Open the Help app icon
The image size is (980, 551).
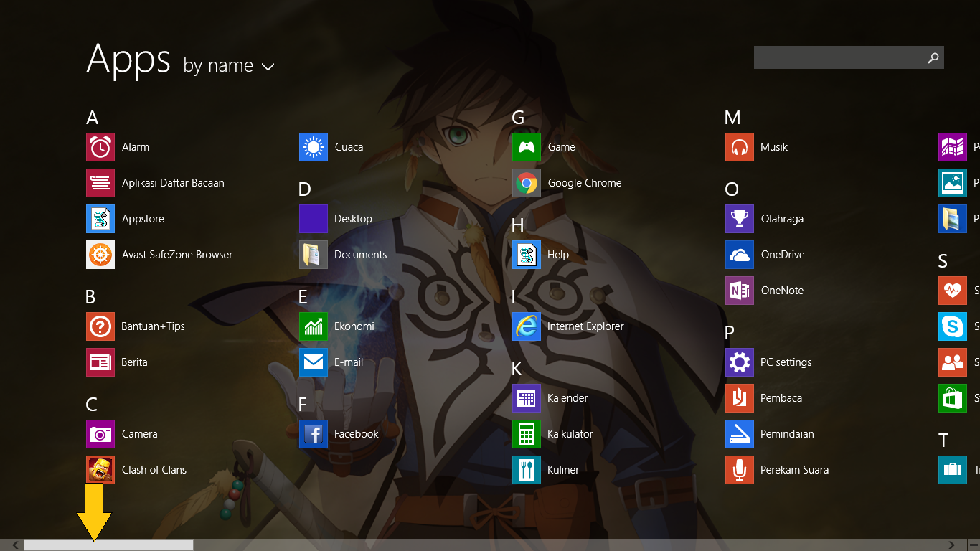coord(527,255)
